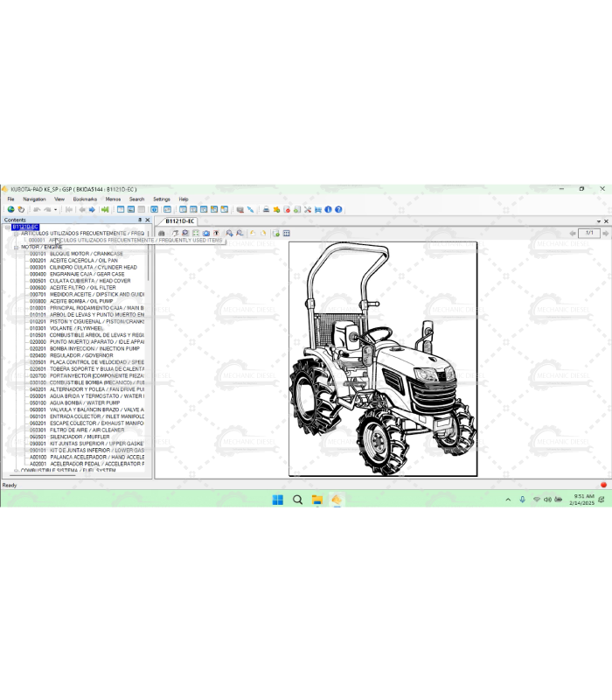612x700 pixels.
Task: Collapse the MOTOR / ENGINE tree node
Action: [x=16, y=248]
